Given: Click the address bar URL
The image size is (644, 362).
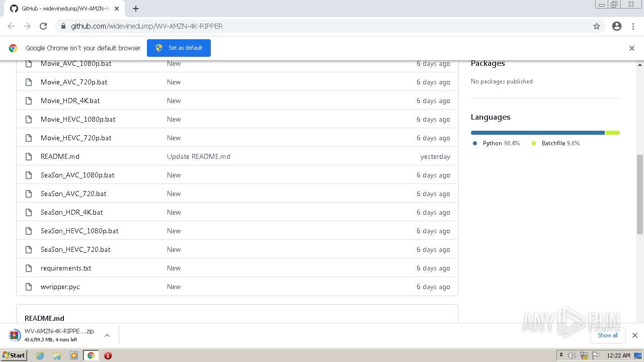Looking at the screenshot, I should point(146,26).
